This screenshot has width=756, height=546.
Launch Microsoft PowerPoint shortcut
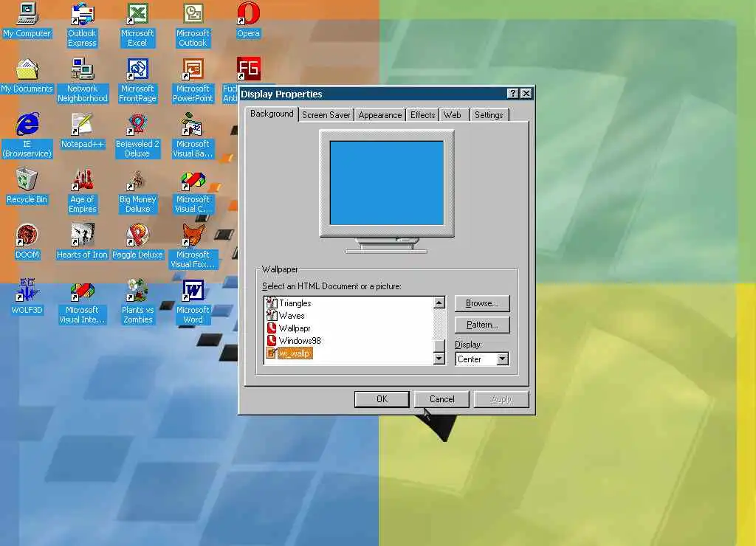pos(193,80)
